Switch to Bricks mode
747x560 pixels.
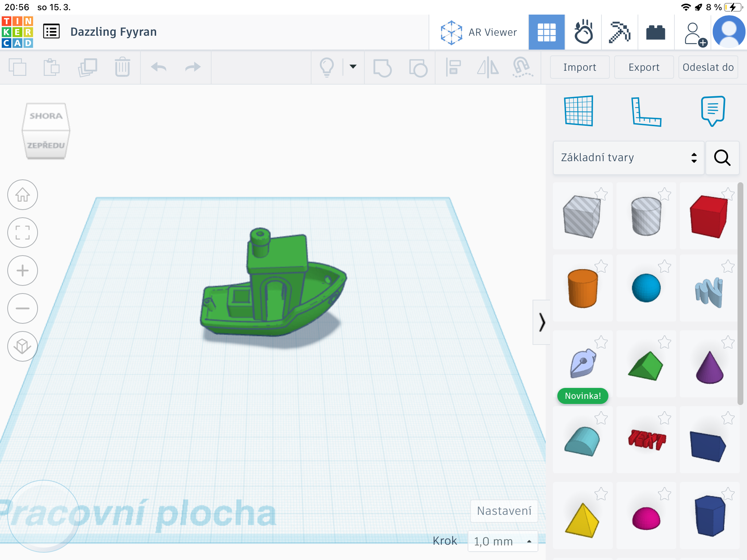pos(655,32)
